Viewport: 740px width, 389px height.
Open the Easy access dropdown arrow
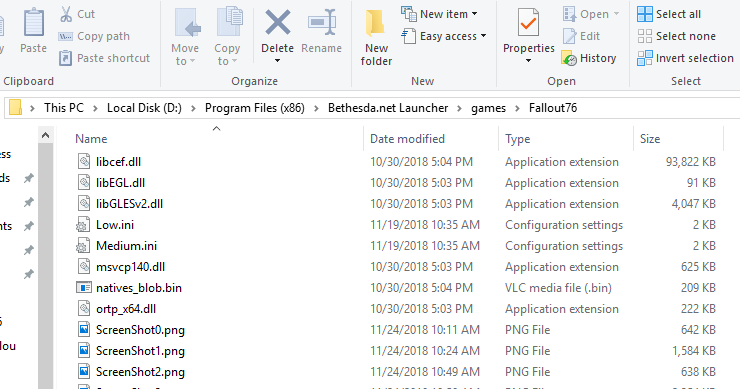(x=483, y=36)
